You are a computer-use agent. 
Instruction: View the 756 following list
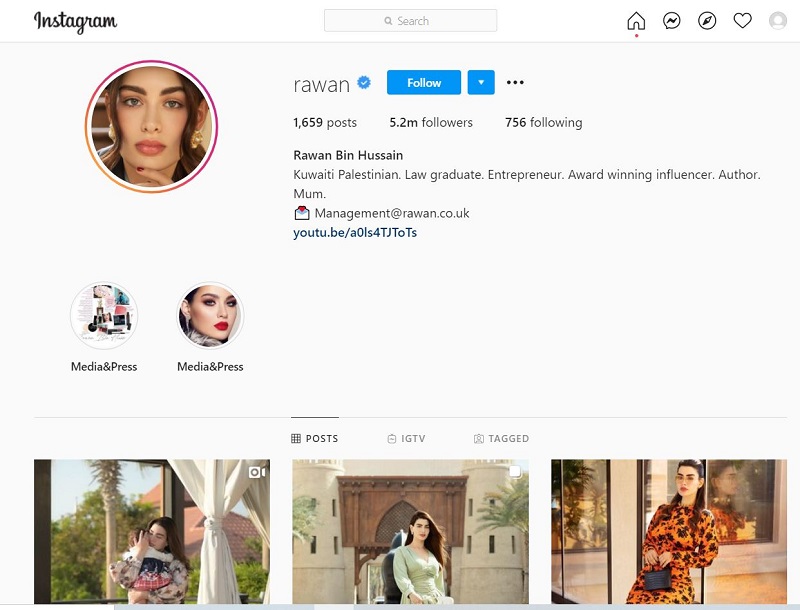pos(543,122)
